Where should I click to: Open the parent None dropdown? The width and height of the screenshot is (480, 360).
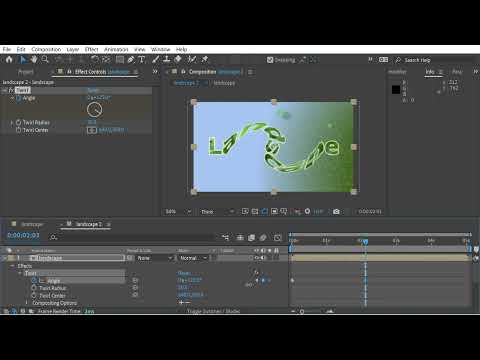pos(155,258)
